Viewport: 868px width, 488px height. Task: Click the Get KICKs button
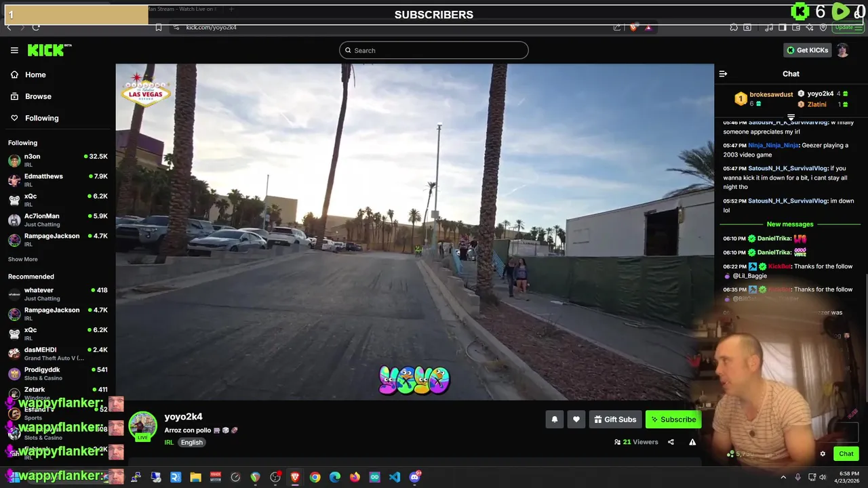(x=807, y=50)
